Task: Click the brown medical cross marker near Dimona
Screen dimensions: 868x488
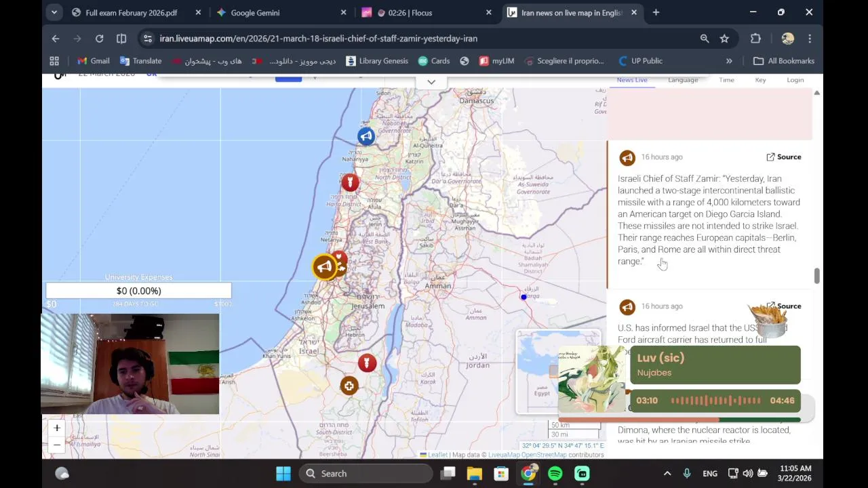Action: (x=349, y=386)
